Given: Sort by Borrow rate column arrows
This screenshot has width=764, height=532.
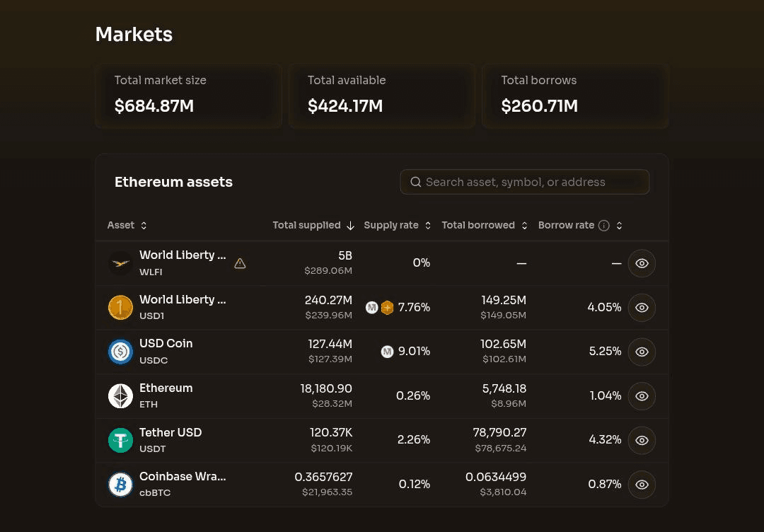Looking at the screenshot, I should 619,226.
